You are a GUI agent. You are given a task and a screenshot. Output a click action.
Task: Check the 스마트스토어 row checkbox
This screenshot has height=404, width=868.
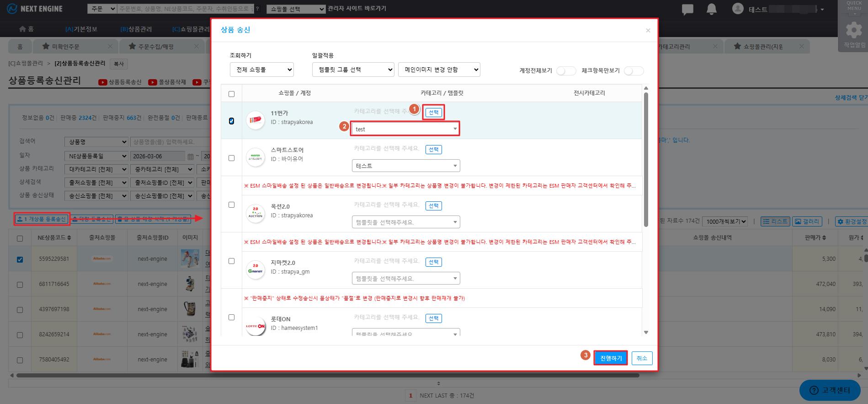tap(231, 158)
